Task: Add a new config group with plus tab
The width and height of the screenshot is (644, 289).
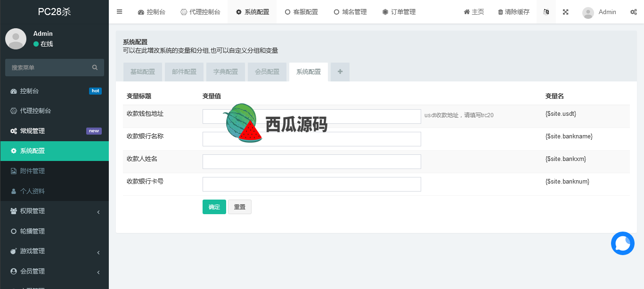Action: 340,72
